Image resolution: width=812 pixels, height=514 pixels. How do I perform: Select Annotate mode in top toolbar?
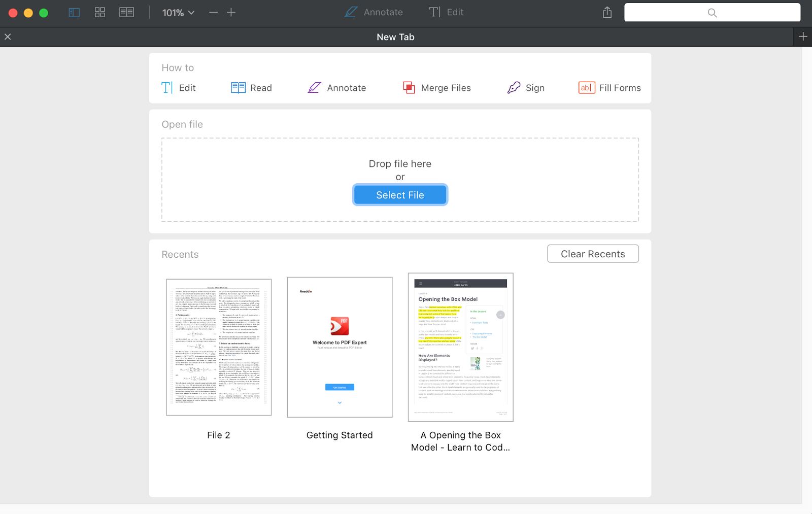click(x=374, y=12)
